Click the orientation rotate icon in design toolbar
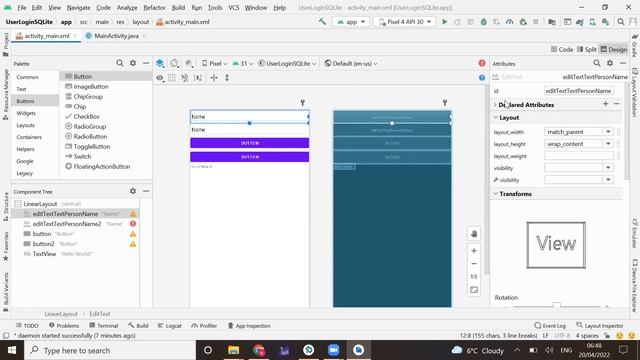The width and height of the screenshot is (640, 360). pos(174,63)
